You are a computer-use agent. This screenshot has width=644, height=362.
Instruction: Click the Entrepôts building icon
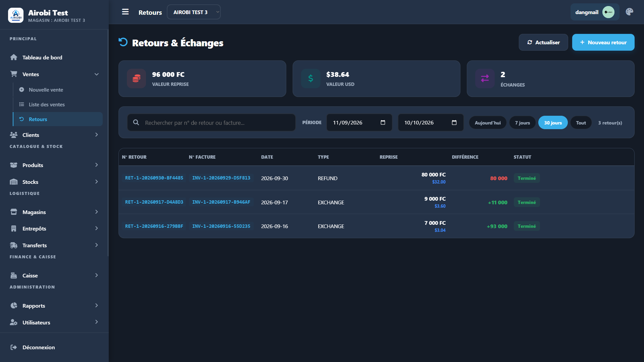coord(14,228)
